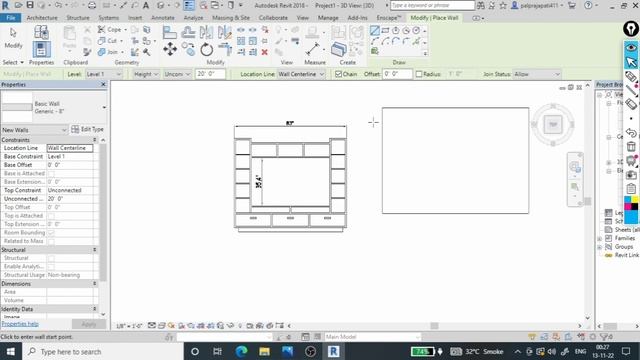Click the view scale 1/8" = 1'-0" button

129,326
